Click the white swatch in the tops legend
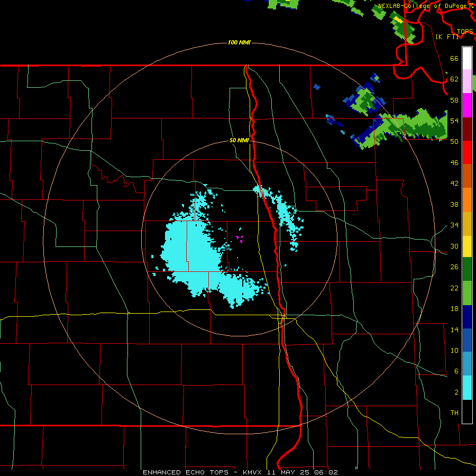476x476 pixels. 467,58
